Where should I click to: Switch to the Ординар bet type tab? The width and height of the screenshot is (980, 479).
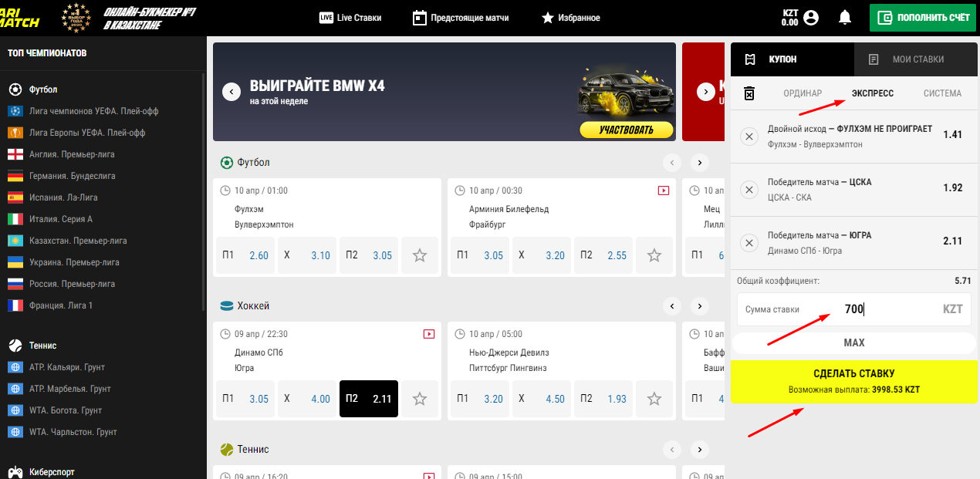tap(803, 93)
